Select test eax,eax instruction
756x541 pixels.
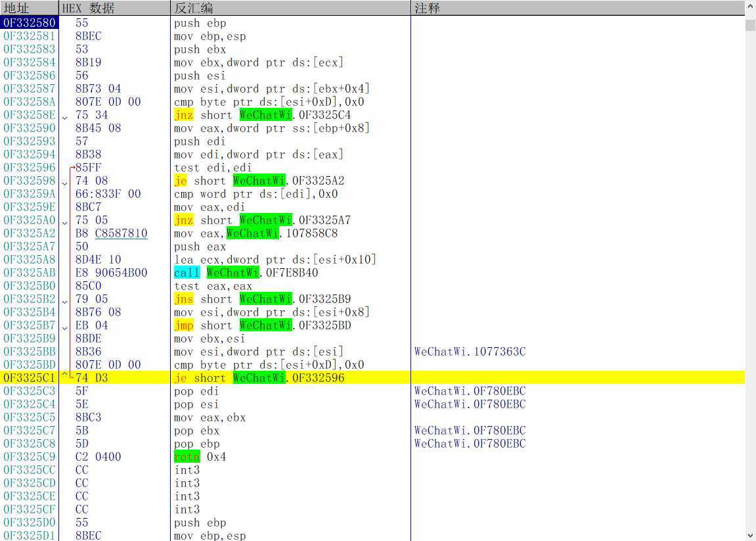point(213,286)
